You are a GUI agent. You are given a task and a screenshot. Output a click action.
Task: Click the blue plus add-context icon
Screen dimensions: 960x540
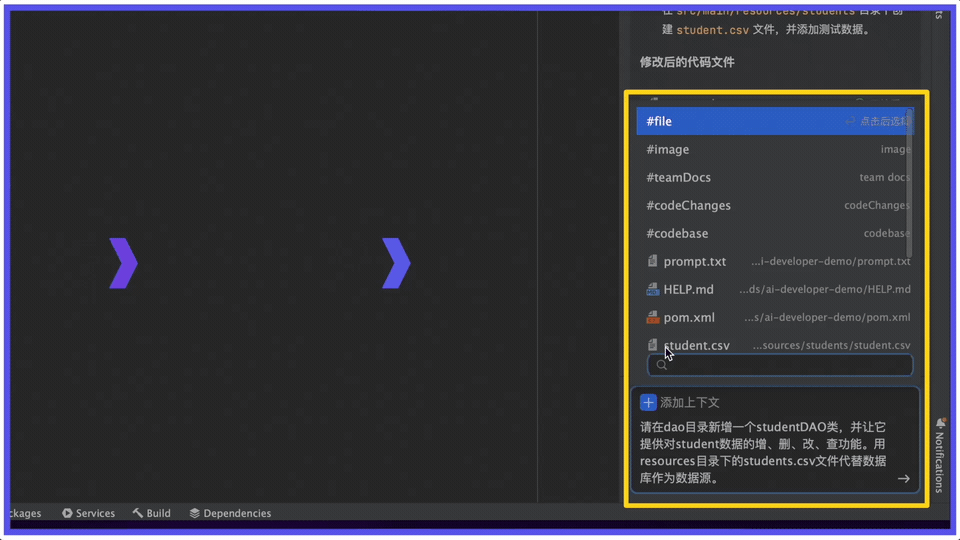coord(648,402)
